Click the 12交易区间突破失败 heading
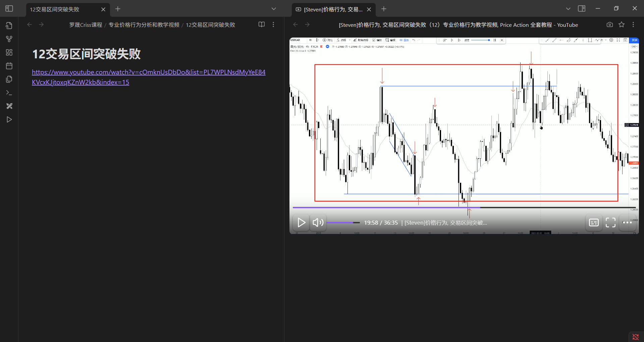 point(86,54)
